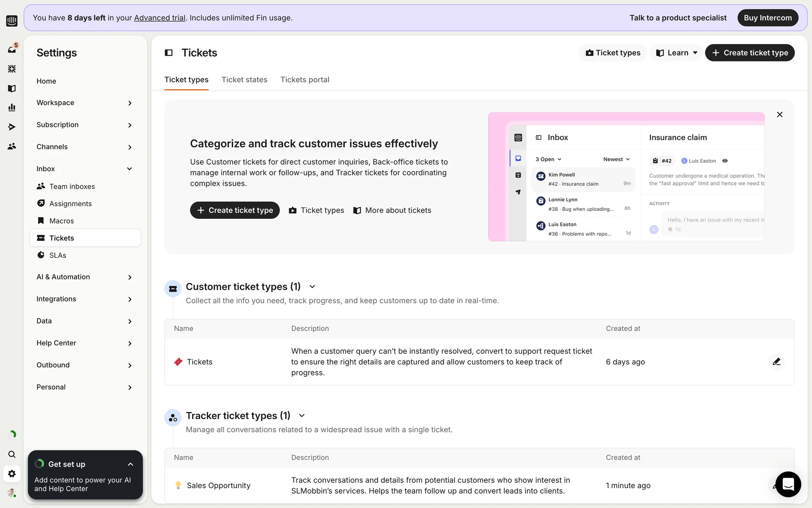Open the Outbound paper plane icon
Image resolution: width=812 pixels, height=508 pixels.
[12, 127]
